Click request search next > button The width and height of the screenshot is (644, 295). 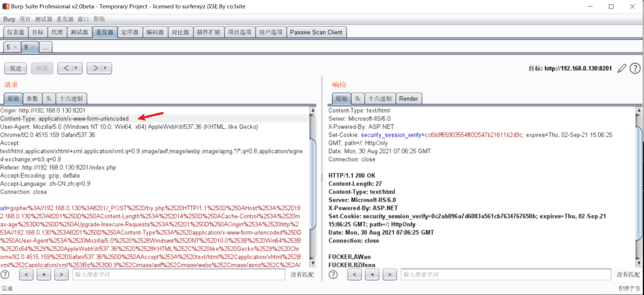(x=61, y=275)
